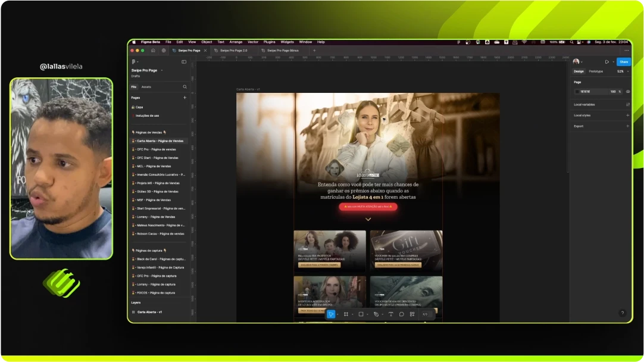
Task: Open the Plugins menu in menu bar
Action: (x=269, y=42)
